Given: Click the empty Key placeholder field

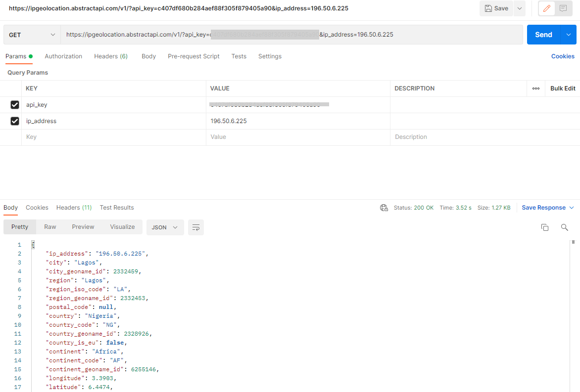Looking at the screenshot, I should 113,137.
